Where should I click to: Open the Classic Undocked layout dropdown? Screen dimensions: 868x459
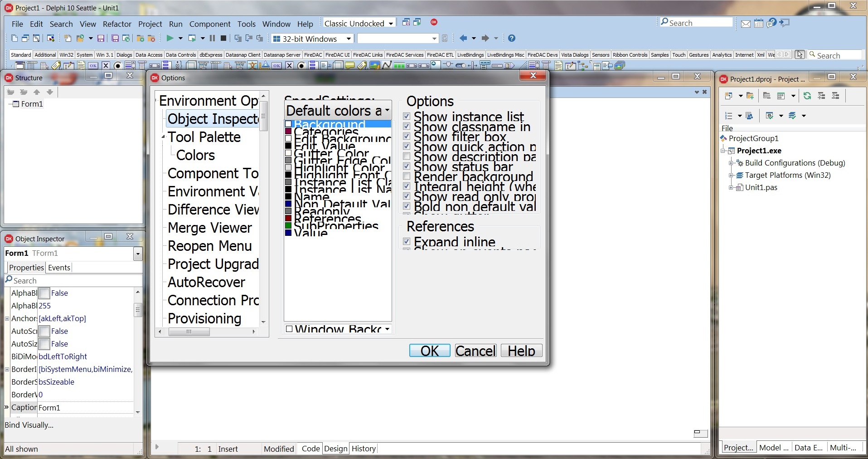click(x=391, y=24)
